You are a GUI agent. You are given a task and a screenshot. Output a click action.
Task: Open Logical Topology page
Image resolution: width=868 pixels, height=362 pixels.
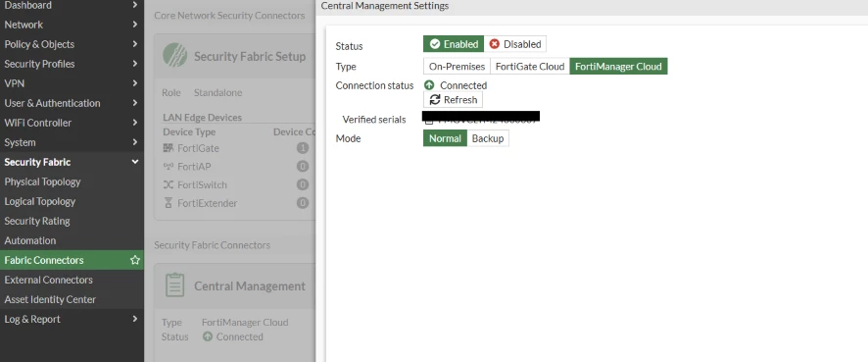72,201
